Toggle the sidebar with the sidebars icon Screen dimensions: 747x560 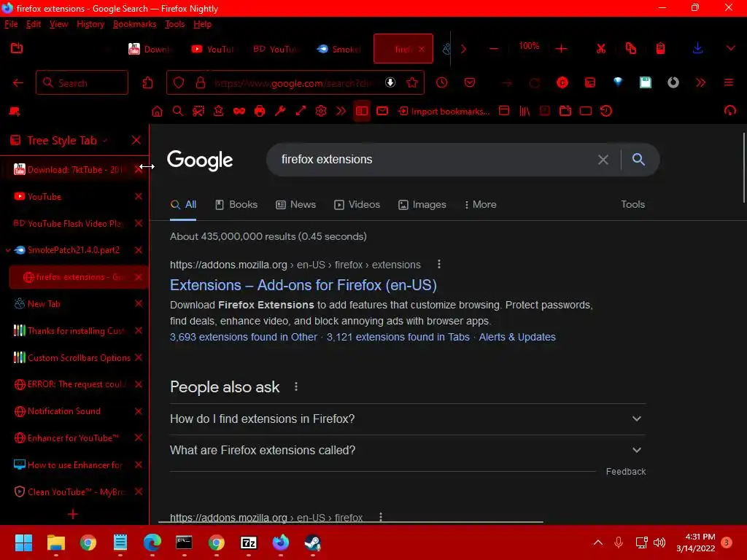coord(362,112)
